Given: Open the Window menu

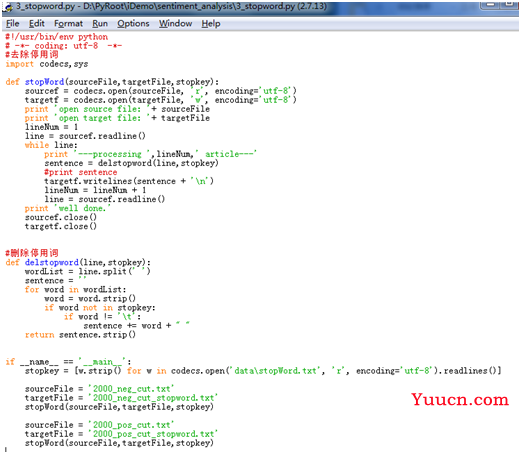Looking at the screenshot, I should [x=175, y=24].
